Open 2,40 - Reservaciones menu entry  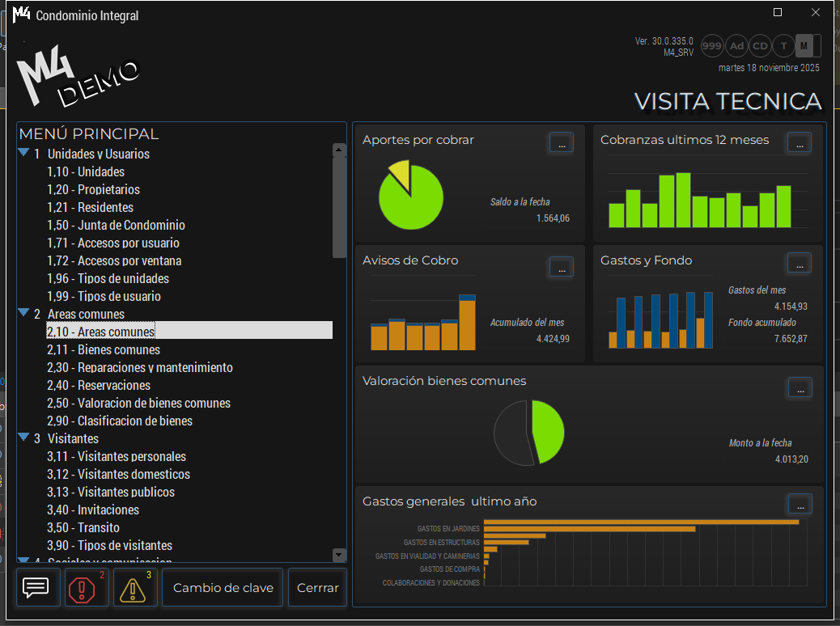click(x=99, y=385)
